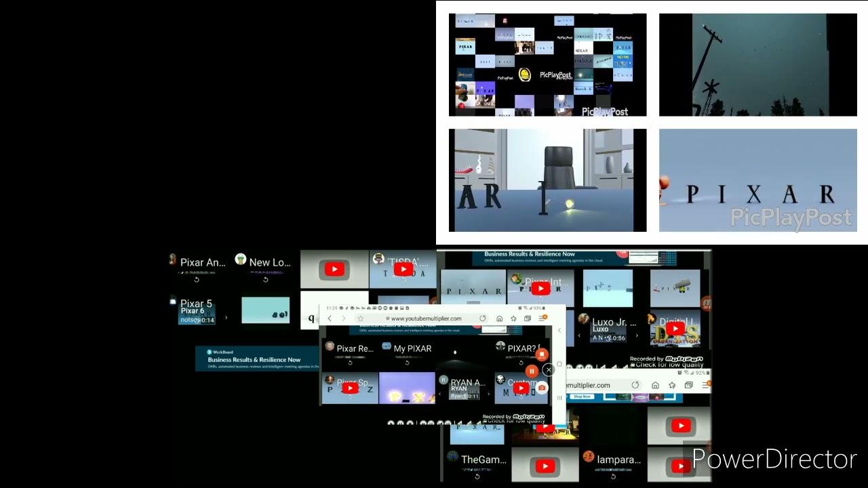868x488 pixels.
Task: Play the 'Digital I...' YouTube video
Action: (675, 329)
